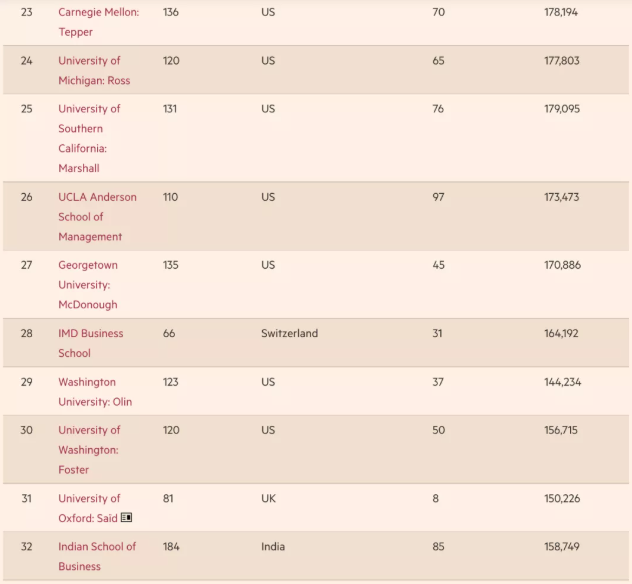The width and height of the screenshot is (632, 584).
Task: Click the icon beside University of Oxford: Said
Action: [x=126, y=518]
